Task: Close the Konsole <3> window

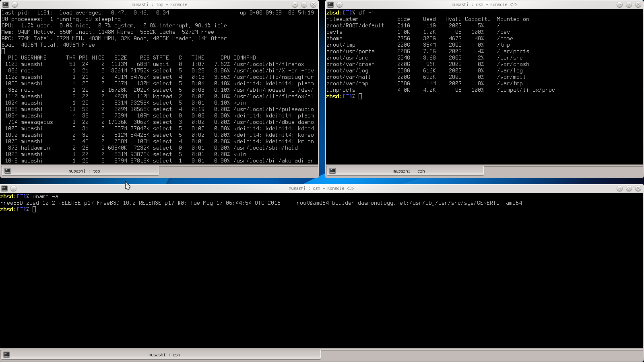Action: pos(638,188)
